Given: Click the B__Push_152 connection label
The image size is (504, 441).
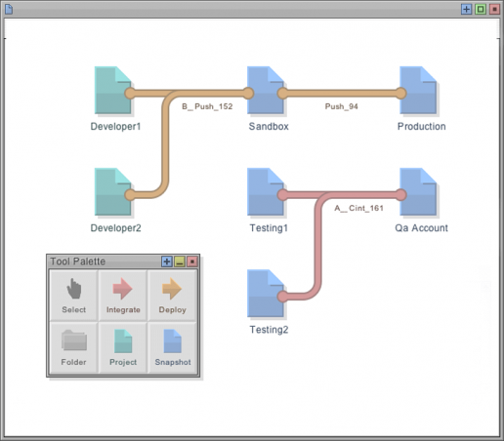Looking at the screenshot, I should (x=207, y=106).
